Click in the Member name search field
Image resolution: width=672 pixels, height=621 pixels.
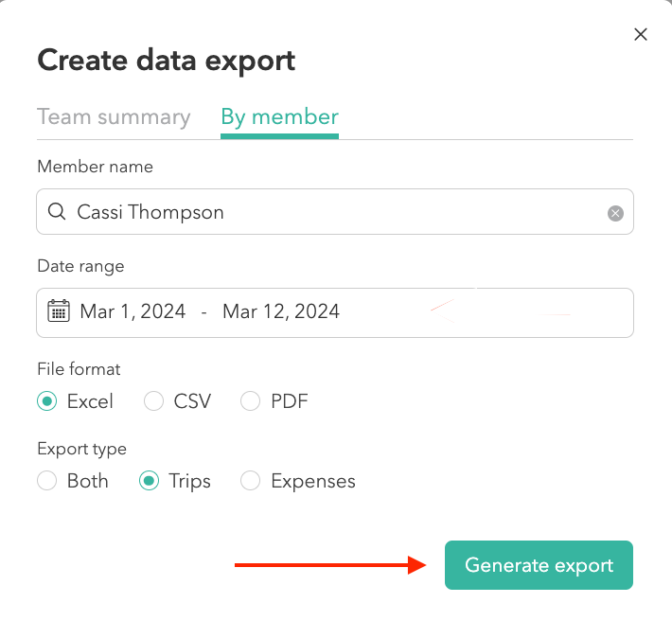[331, 212]
